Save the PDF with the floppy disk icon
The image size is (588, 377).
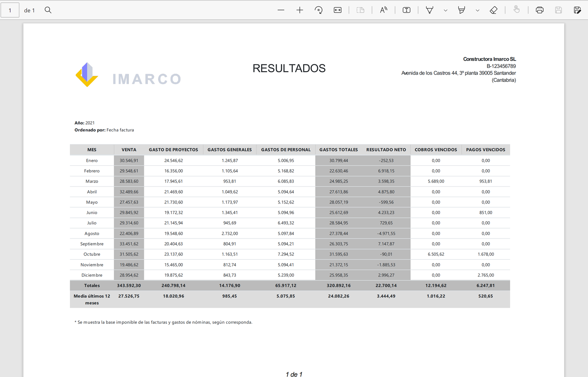coord(558,10)
